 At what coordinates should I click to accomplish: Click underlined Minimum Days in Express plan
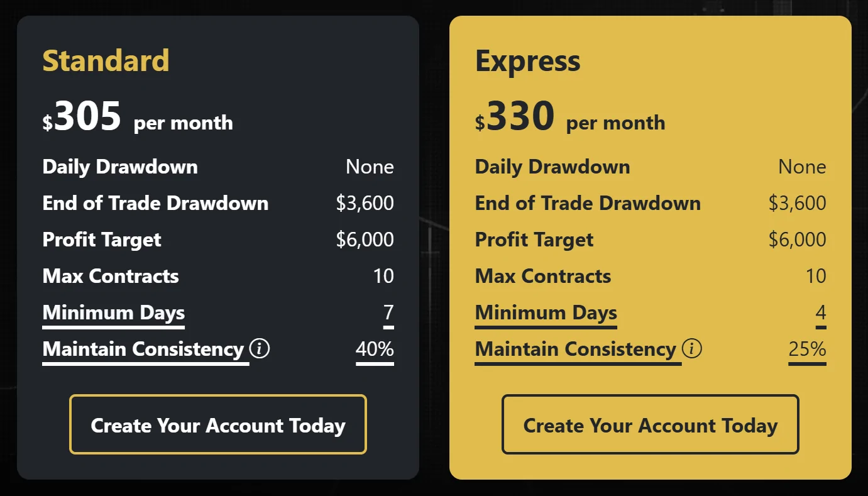tap(546, 312)
